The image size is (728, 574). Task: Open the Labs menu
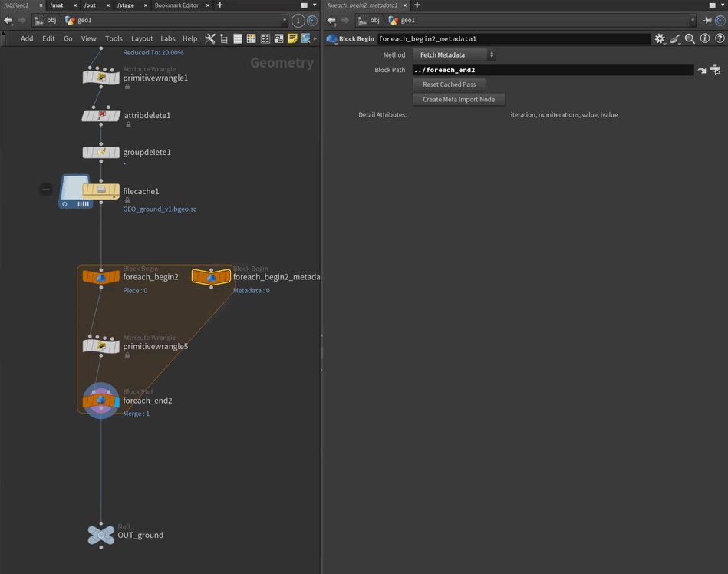[167, 38]
